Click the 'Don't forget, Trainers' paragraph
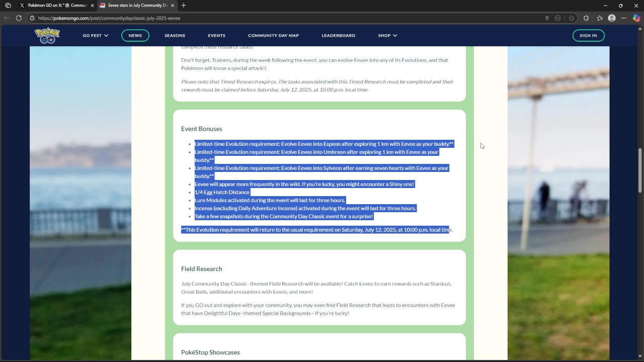This screenshot has width=644, height=362. 314,64
